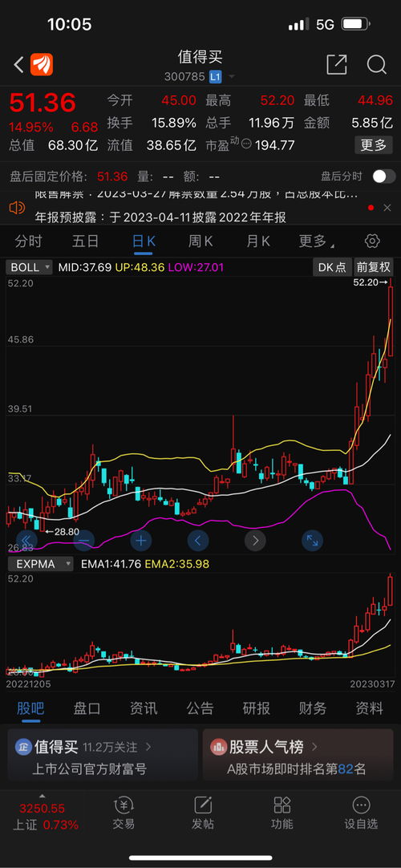Tap the 上证 index 3250.55 quote

tap(42, 808)
